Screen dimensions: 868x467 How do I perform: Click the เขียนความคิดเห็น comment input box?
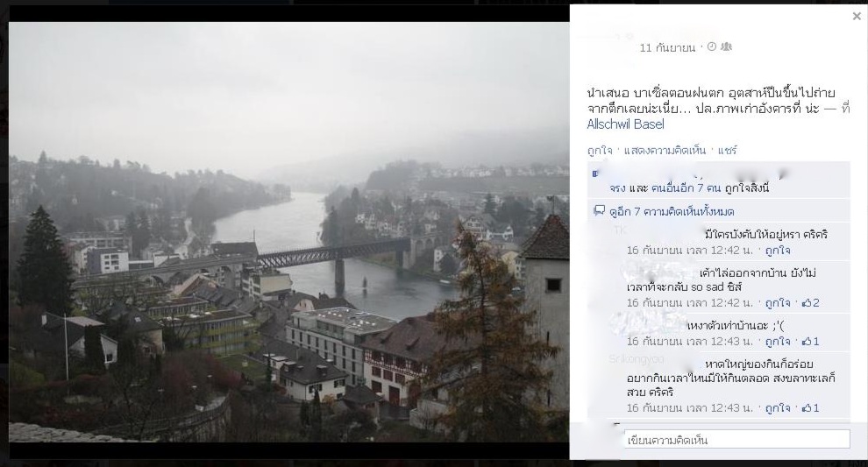click(x=736, y=440)
